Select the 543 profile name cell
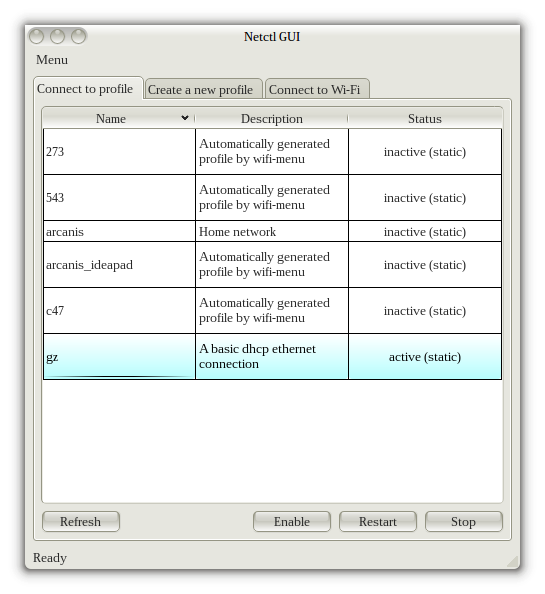The height and width of the screenshot is (594, 545). click(x=119, y=197)
